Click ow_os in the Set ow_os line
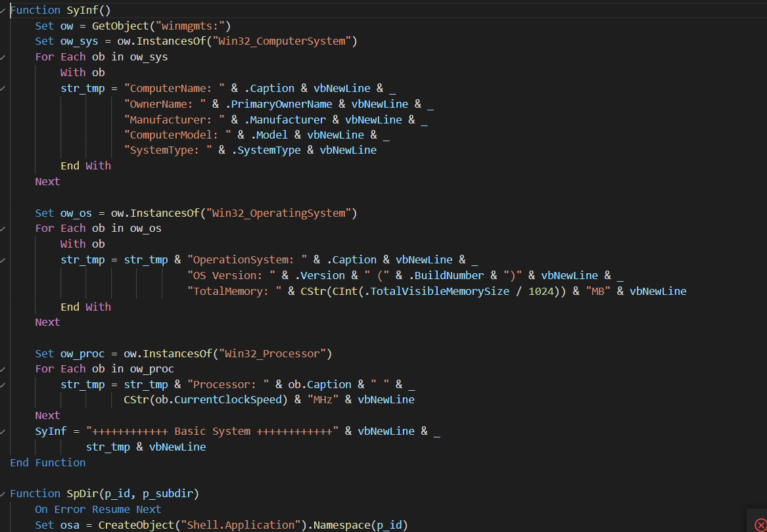The height and width of the screenshot is (532, 767). point(76,213)
